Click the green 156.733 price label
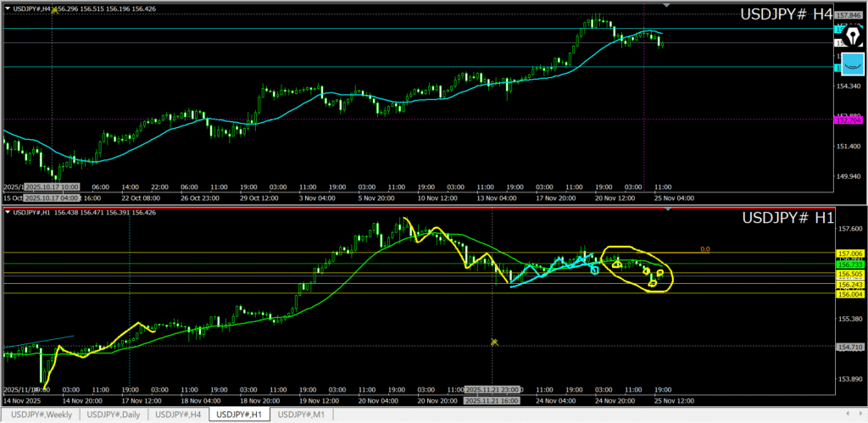This screenshot has height=423, width=868. (849, 264)
